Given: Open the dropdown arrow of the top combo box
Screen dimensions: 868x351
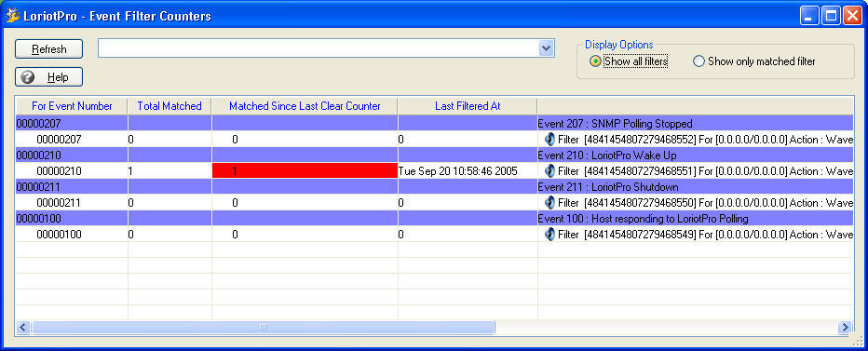Looking at the screenshot, I should click(x=547, y=48).
